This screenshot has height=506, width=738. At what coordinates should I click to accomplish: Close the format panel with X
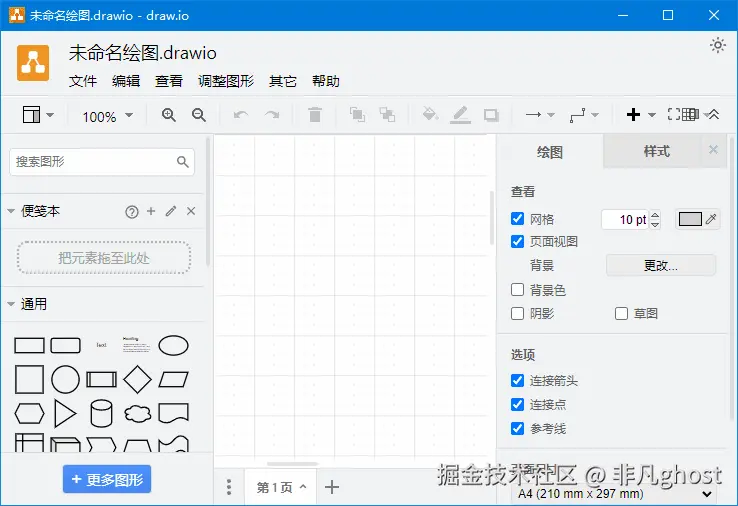(714, 150)
